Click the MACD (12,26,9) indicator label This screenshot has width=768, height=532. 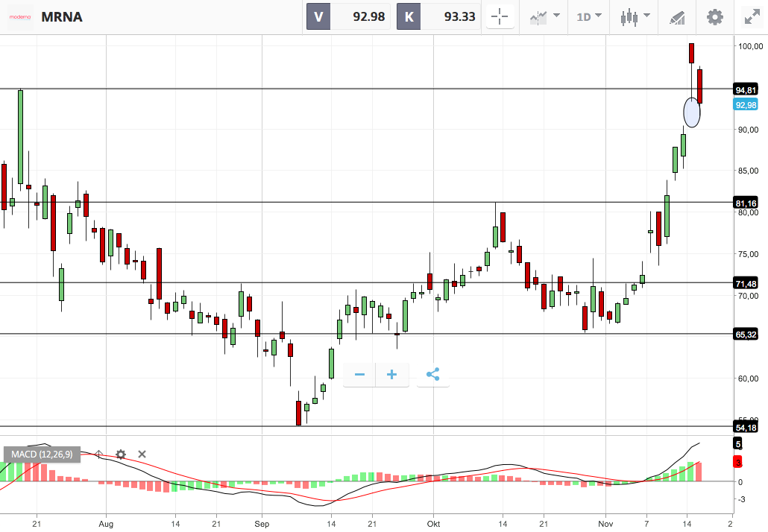pyautogui.click(x=42, y=455)
